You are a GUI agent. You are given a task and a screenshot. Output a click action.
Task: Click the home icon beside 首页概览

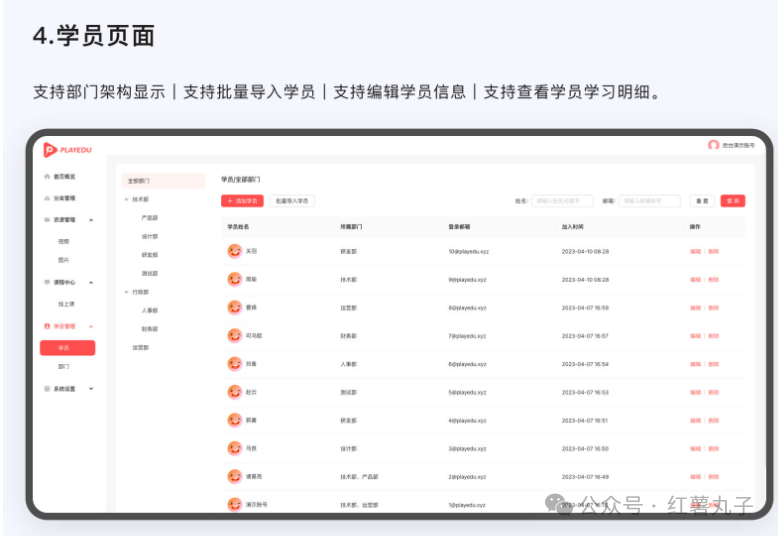pyautogui.click(x=47, y=176)
